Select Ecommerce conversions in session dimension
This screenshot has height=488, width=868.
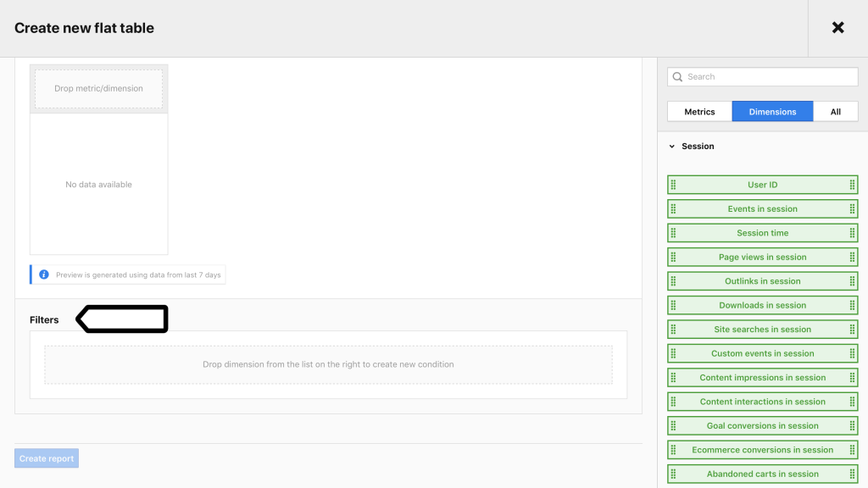click(762, 450)
